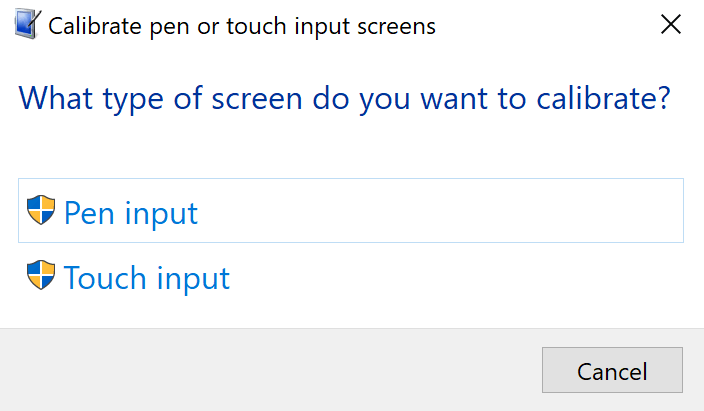Click the blue "Touch input" label text
This screenshot has width=704, height=411.
146,277
